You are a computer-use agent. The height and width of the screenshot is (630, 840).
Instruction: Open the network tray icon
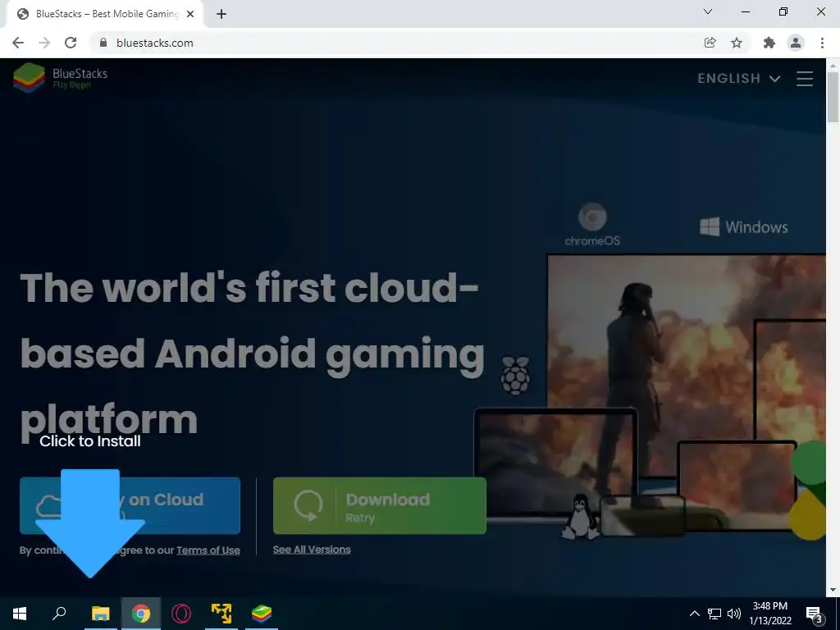coord(714,614)
